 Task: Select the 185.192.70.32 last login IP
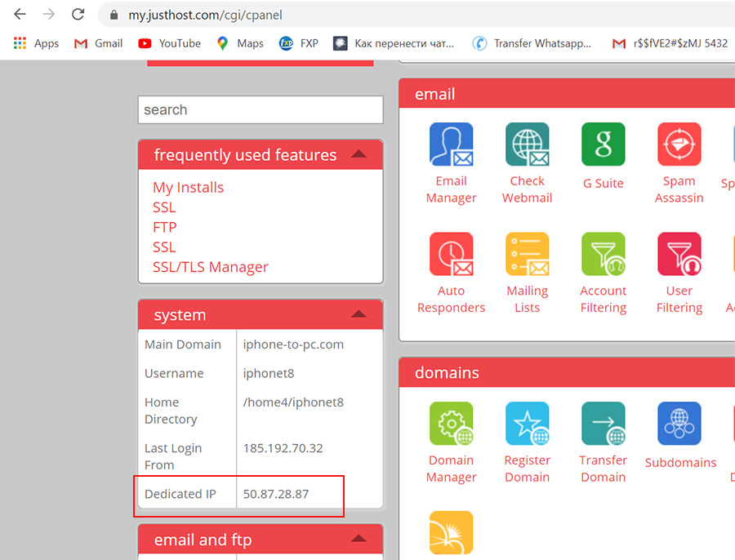click(x=283, y=448)
